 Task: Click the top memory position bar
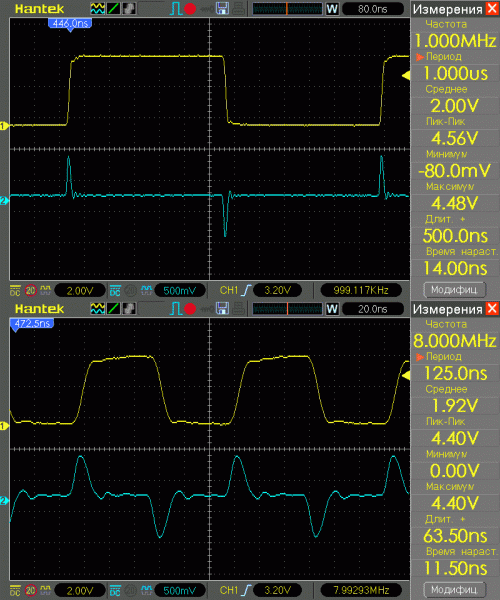(x=287, y=8)
